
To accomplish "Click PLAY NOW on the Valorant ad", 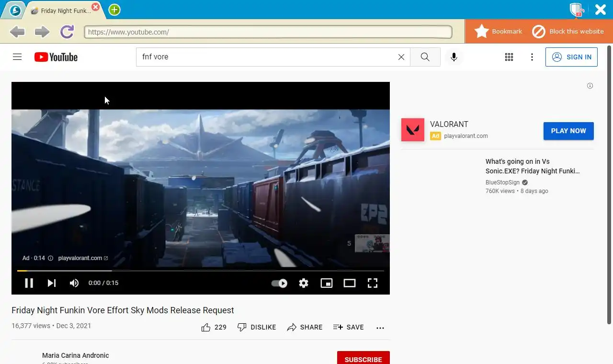I will (568, 131).
